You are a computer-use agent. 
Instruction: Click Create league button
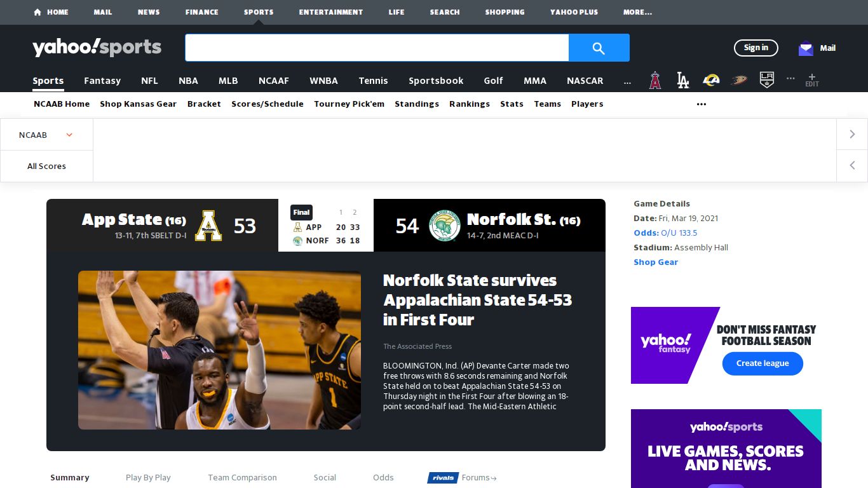point(763,363)
